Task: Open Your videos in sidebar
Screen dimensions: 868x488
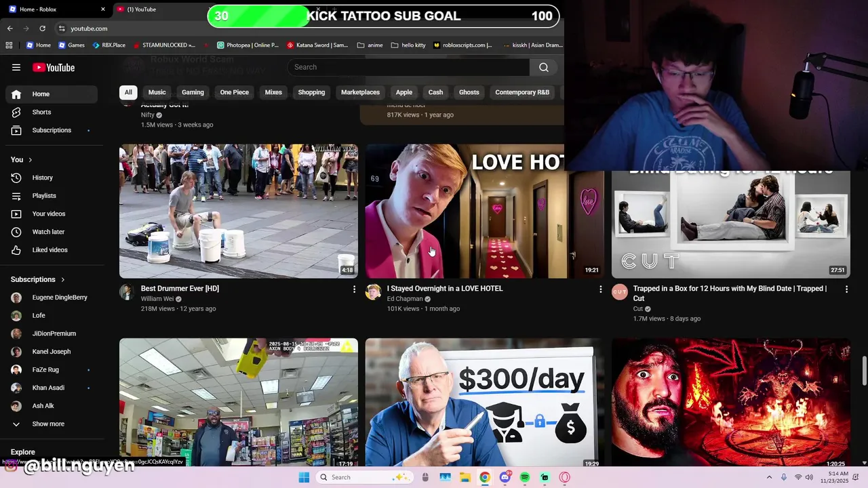Action: pos(52,213)
